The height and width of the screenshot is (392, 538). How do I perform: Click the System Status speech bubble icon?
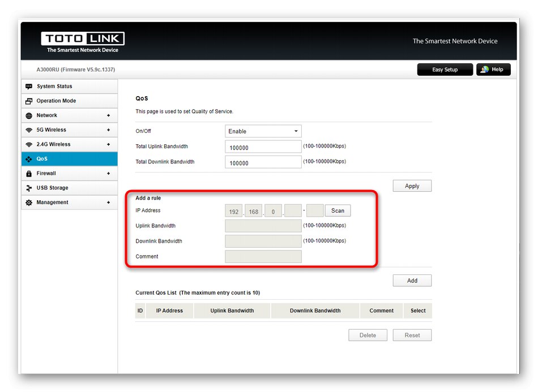tap(29, 87)
